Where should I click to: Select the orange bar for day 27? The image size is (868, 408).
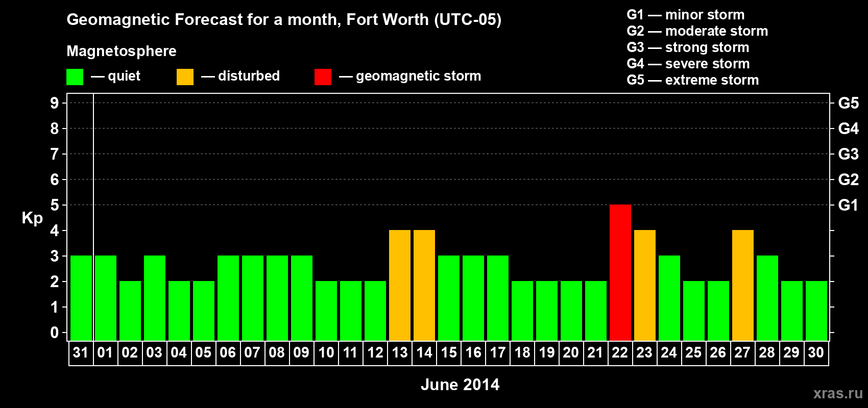tap(743, 285)
